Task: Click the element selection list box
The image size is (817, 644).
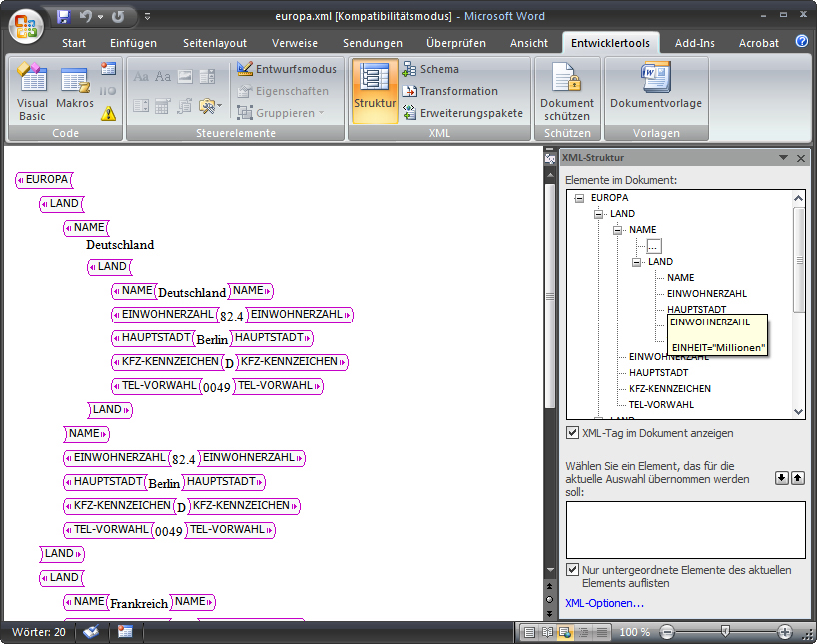Action: 686,530
